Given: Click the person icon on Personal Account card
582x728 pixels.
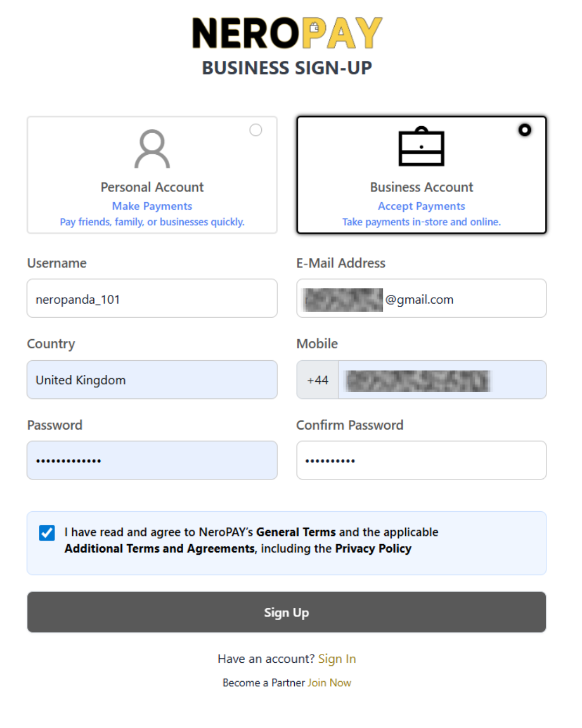Looking at the screenshot, I should pos(151,149).
